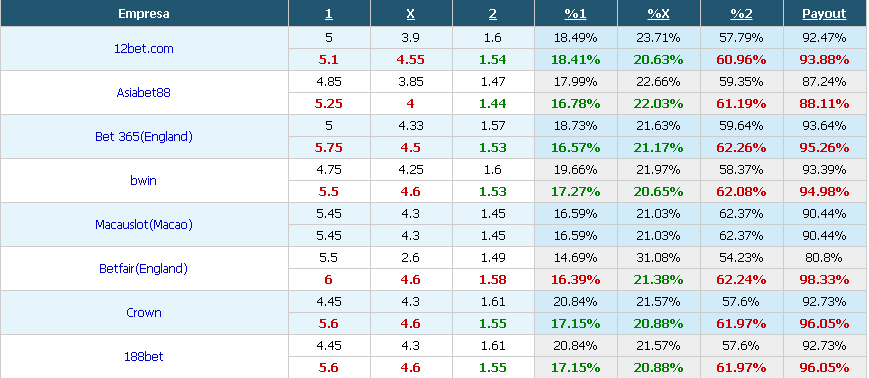Open the bwin bookmaker link
The image size is (869, 378).
(144, 181)
